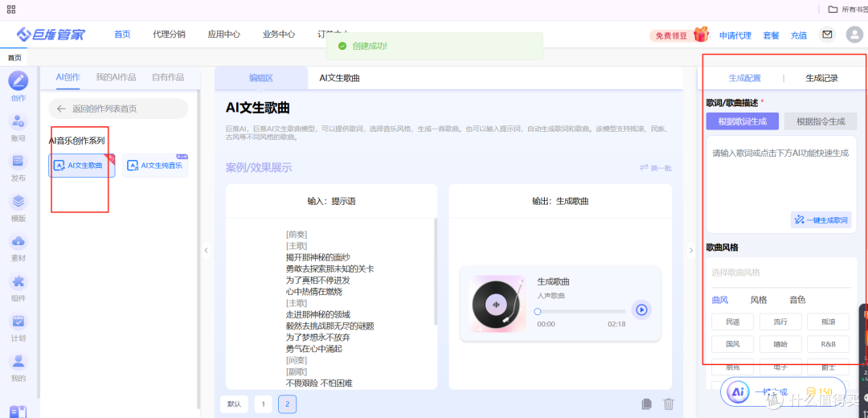
Task: Go back via 返回创作列表首页
Action: (118, 109)
